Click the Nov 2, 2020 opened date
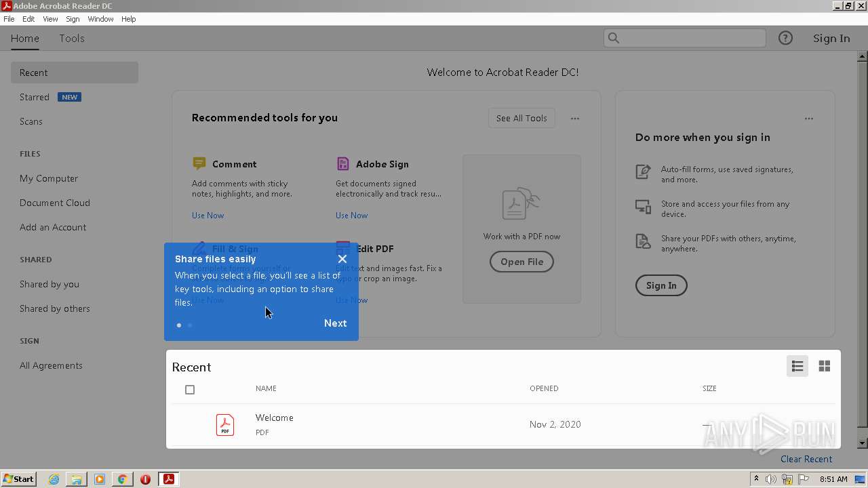 click(x=555, y=424)
